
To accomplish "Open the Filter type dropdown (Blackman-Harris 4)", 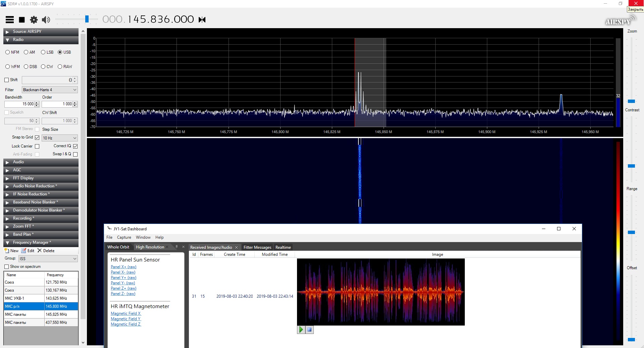I will pyautogui.click(x=50, y=90).
